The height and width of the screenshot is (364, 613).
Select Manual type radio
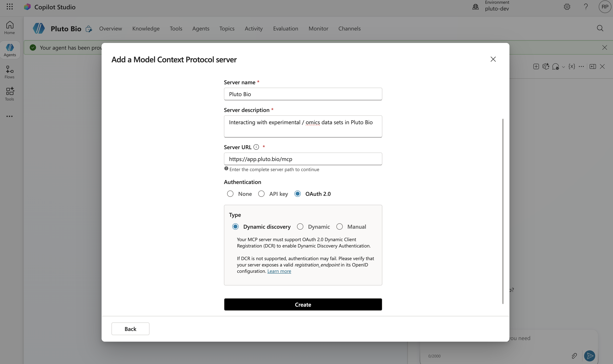[x=340, y=227]
